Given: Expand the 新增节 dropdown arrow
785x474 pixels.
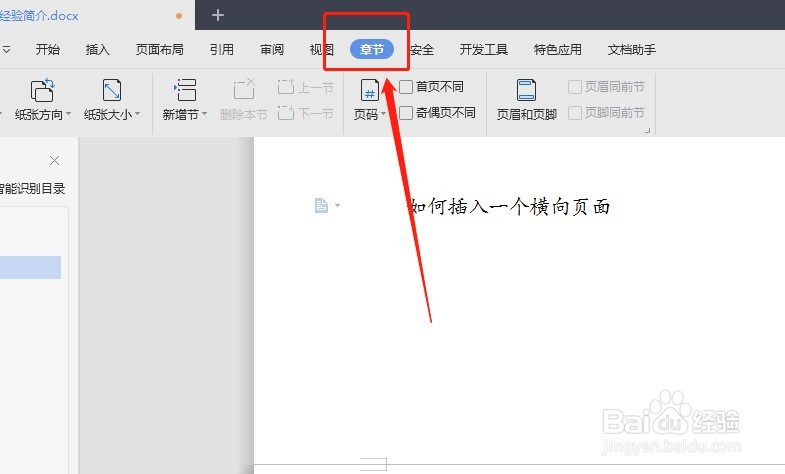Looking at the screenshot, I should click(204, 114).
